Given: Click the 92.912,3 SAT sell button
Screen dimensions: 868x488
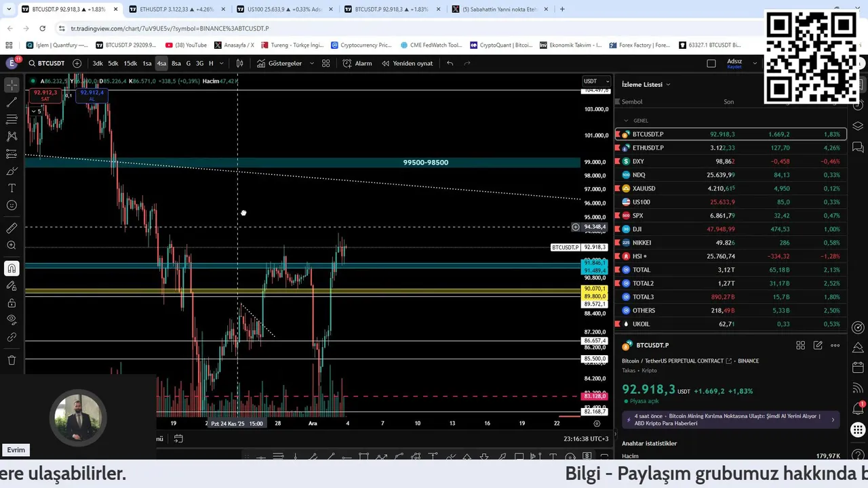Looking at the screenshot, I should [x=45, y=96].
